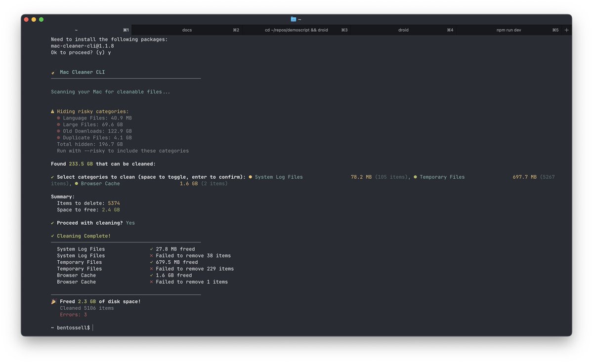Click 'Cleaned 5106 items' text
Image resolution: width=593 pixels, height=364 pixels.
pos(87,308)
